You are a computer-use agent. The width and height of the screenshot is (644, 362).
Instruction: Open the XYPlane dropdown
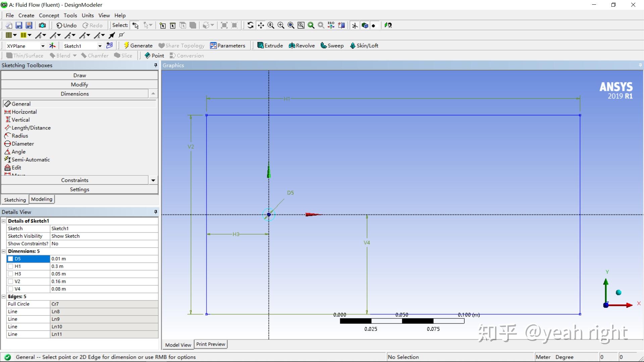tap(43, 46)
